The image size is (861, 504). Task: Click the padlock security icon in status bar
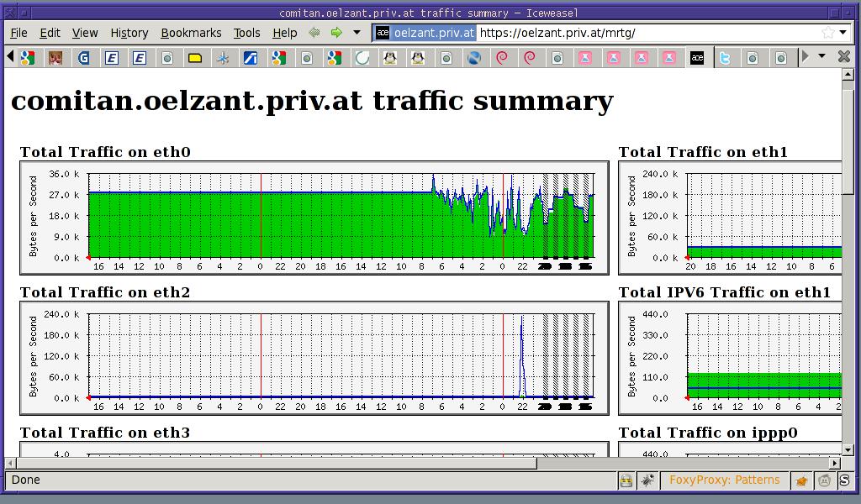[626, 480]
